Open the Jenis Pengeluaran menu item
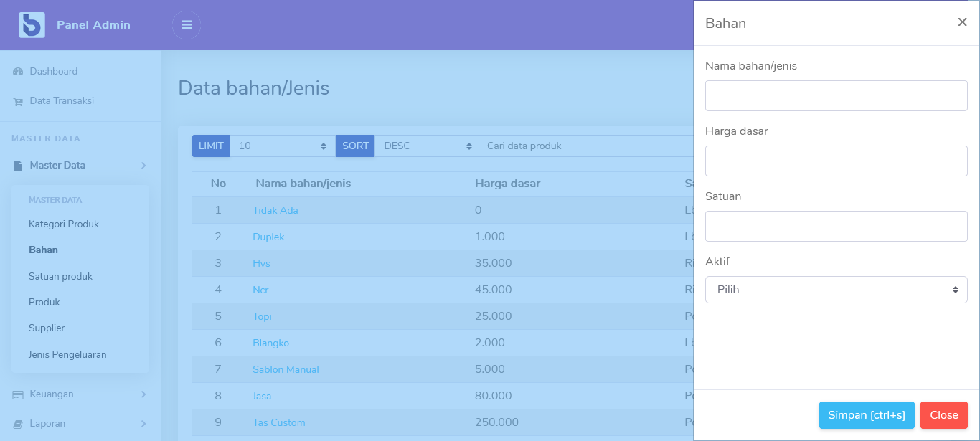The image size is (980, 441). [67, 355]
